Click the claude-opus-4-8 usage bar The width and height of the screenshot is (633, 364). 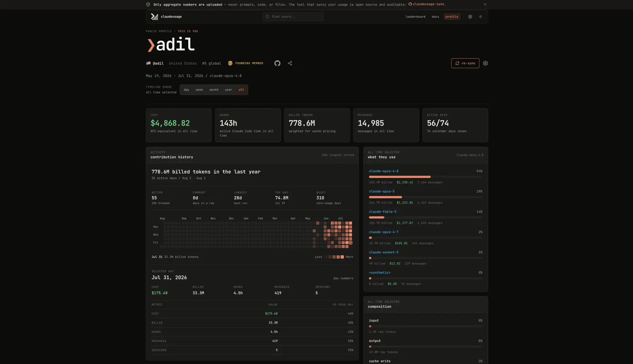coord(425,177)
